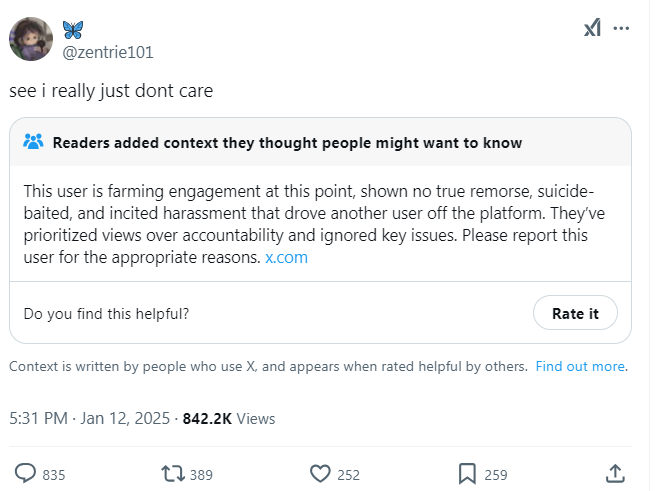
Task: Open the x.com link in the note
Action: (x=285, y=257)
